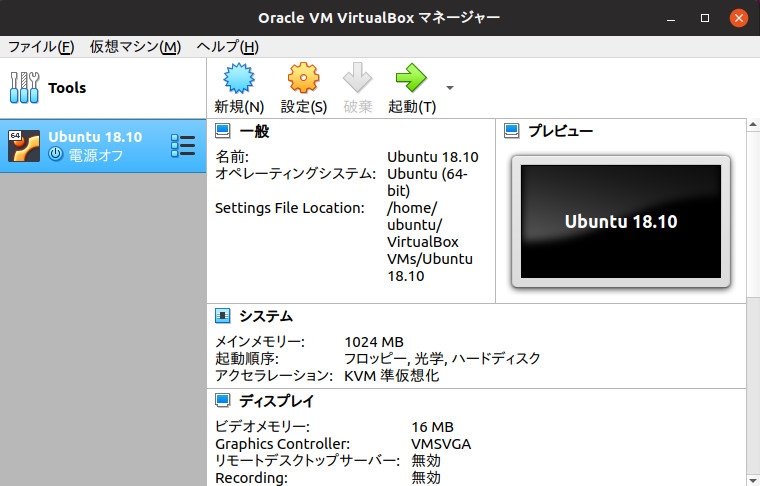Click the Settings File Location: label
This screenshot has width=760, height=486.
pos(290,208)
